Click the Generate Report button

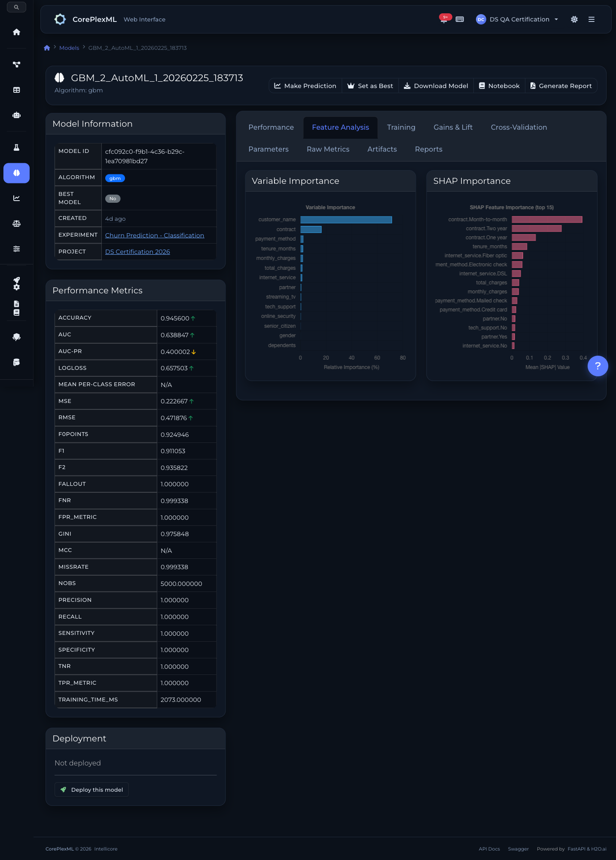pyautogui.click(x=561, y=86)
